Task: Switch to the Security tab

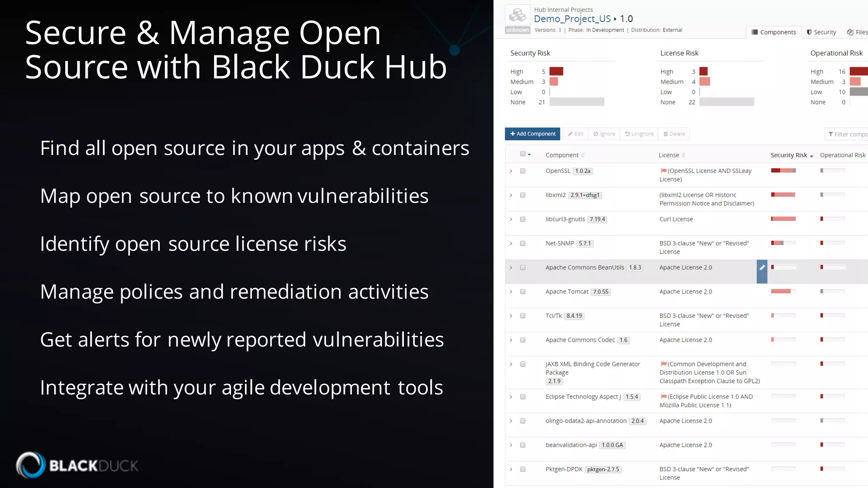Action: (821, 32)
